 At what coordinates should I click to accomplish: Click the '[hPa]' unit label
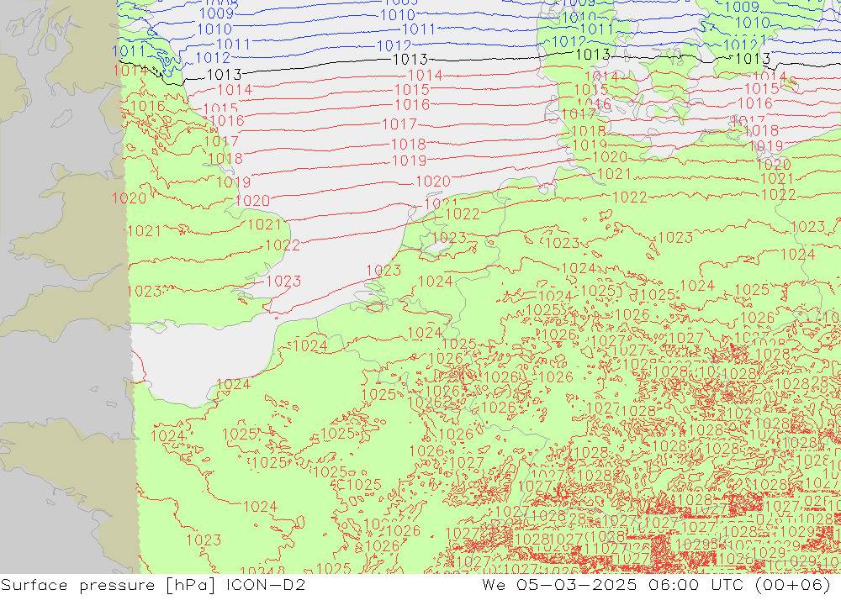coord(190,585)
